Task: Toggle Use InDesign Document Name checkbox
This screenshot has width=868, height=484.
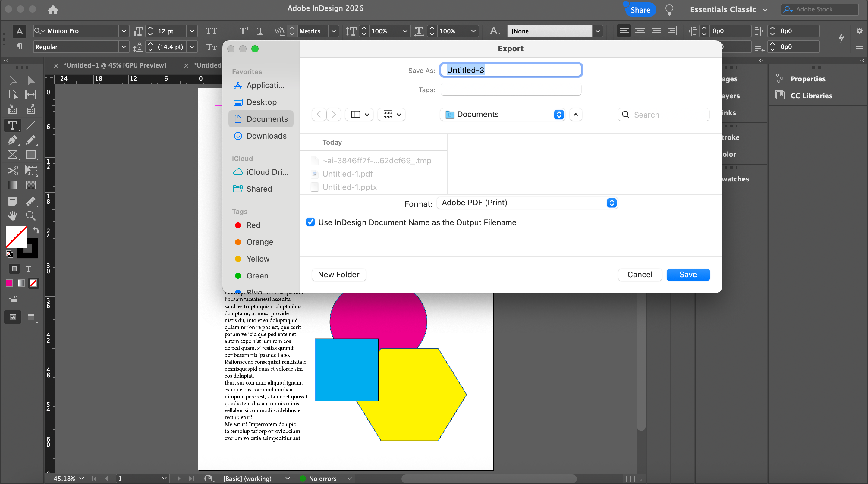Action: pos(310,222)
